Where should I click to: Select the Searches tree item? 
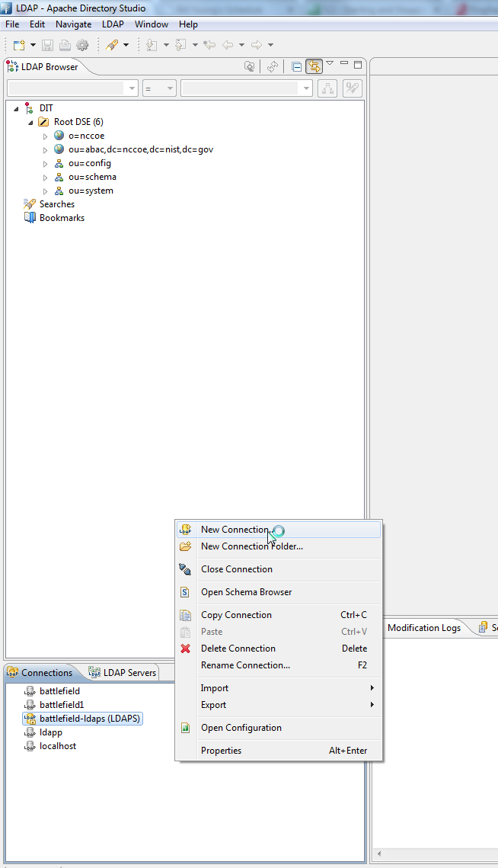click(x=57, y=204)
